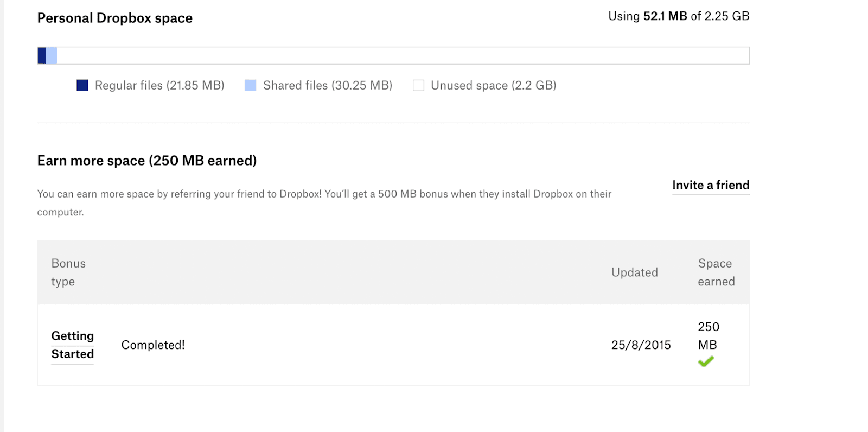The height and width of the screenshot is (432, 868).
Task: Click the dark blue Regular files legend square
Action: (x=82, y=85)
